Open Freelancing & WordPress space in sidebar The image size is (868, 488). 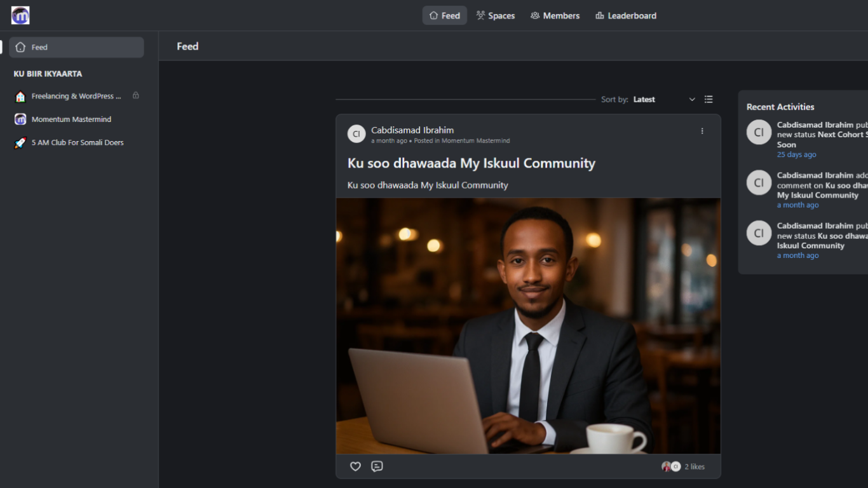coord(76,97)
